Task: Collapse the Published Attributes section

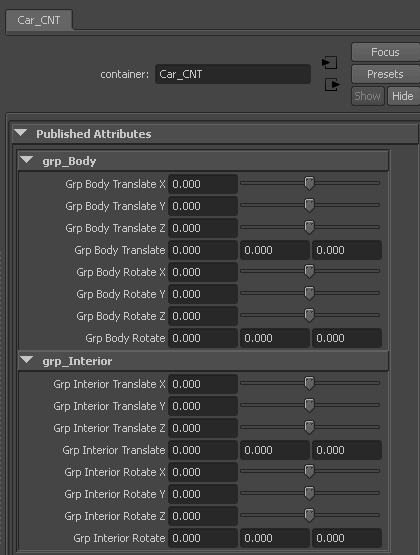Action: 21,133
